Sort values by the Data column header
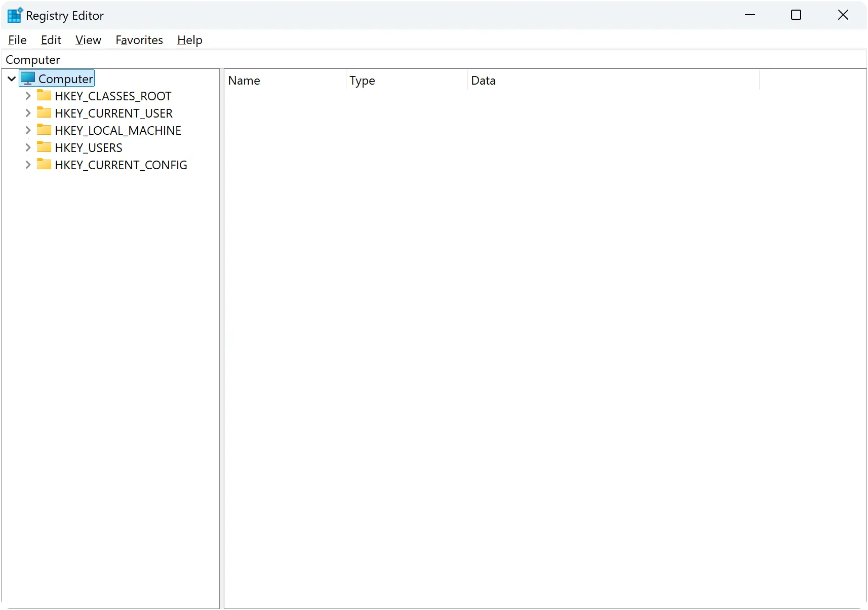This screenshot has width=868, height=610. pos(613,81)
